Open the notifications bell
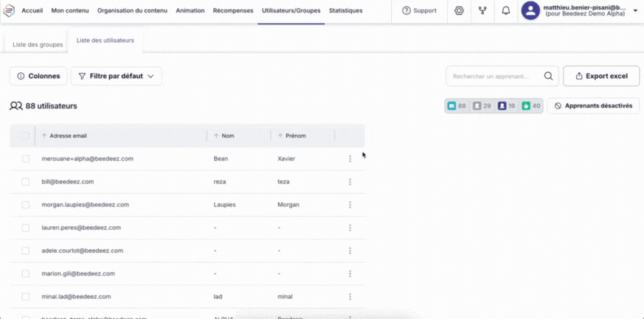The image size is (644, 319). coord(506,11)
